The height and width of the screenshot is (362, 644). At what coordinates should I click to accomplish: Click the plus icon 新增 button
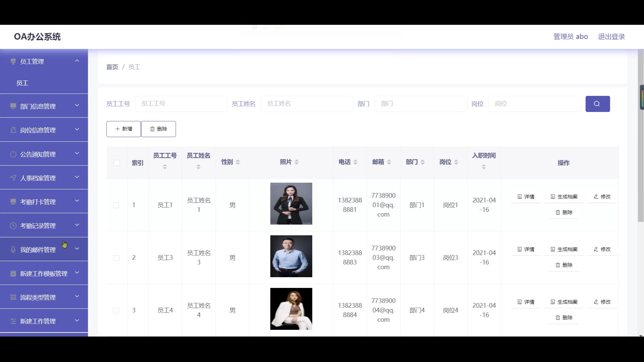(x=123, y=129)
